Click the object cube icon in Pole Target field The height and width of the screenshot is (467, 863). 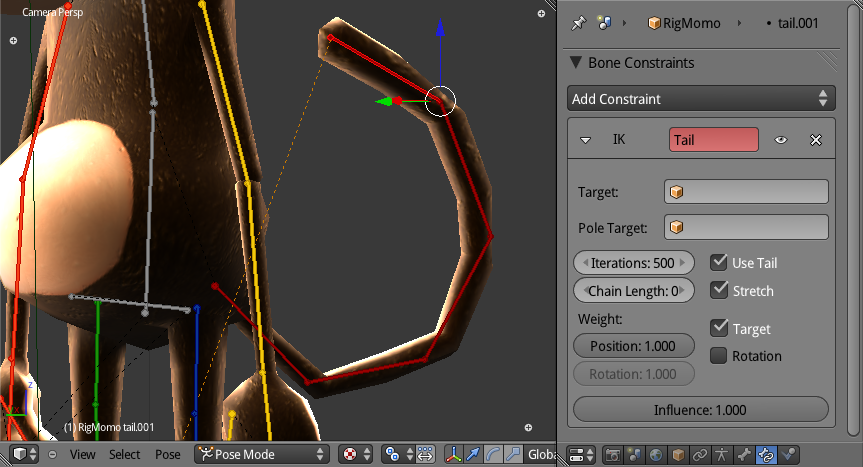click(677, 227)
